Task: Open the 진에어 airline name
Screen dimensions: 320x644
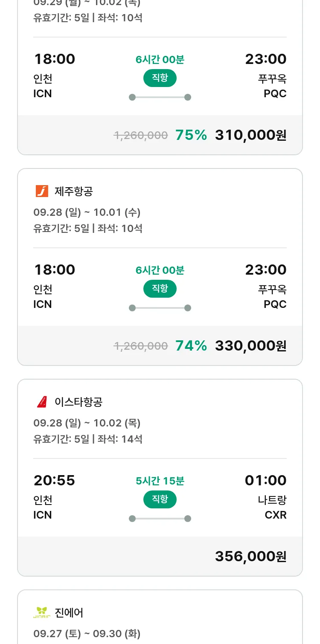Action: (x=69, y=613)
